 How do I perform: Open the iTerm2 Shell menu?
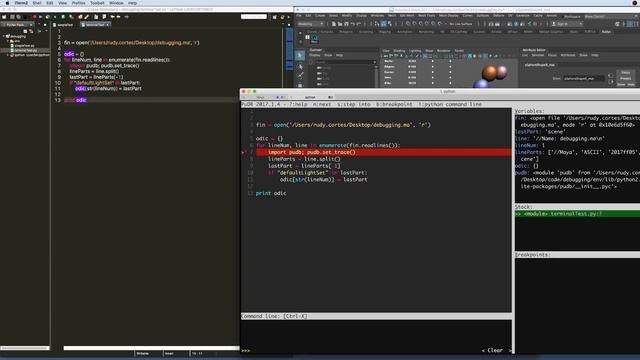pos(37,3)
